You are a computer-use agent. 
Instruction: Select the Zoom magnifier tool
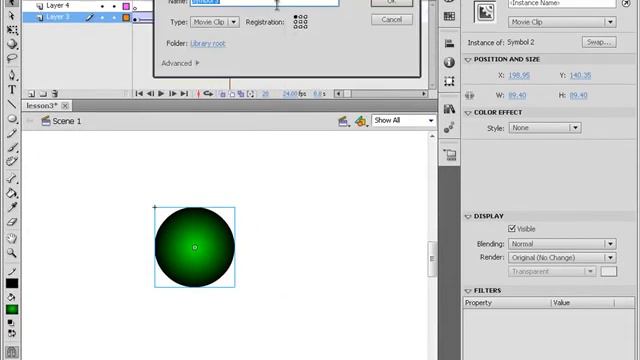(12, 253)
